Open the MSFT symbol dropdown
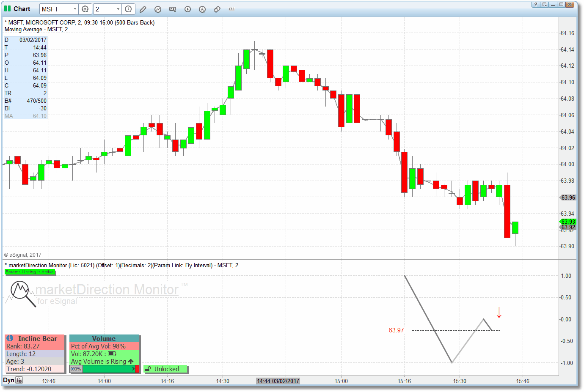 [x=75, y=9]
